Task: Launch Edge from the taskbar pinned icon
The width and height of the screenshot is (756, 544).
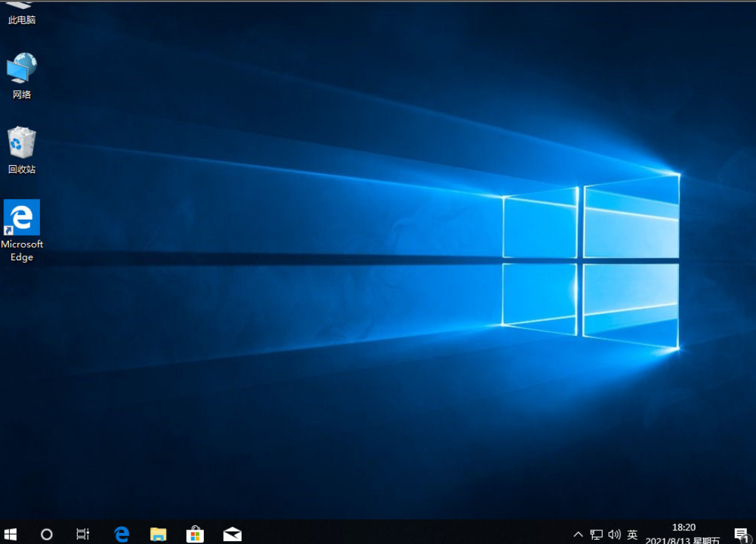Action: [122, 534]
